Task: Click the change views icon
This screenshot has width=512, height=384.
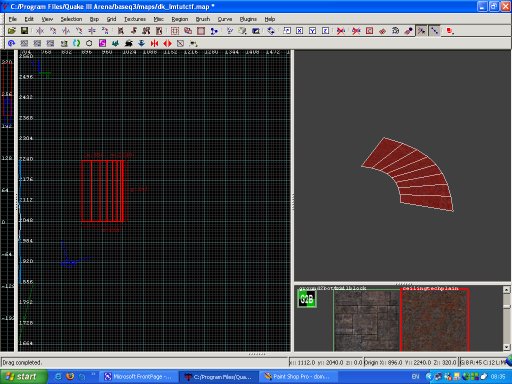Action: pyautogui.click(x=230, y=31)
